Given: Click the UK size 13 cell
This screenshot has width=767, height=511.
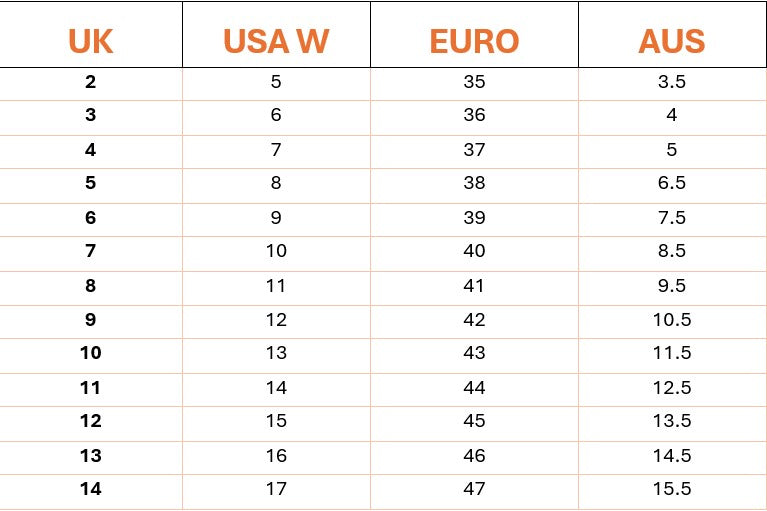Looking at the screenshot, I should [91, 455].
